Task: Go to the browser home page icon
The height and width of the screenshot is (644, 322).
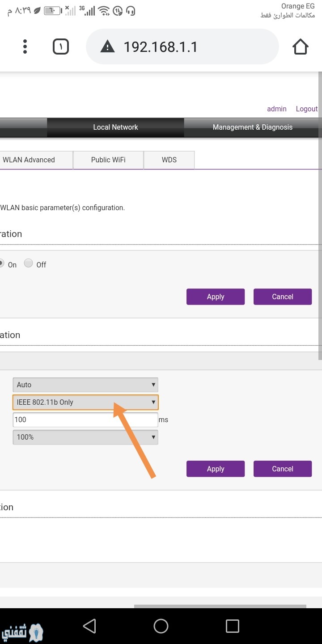Action: 301,47
